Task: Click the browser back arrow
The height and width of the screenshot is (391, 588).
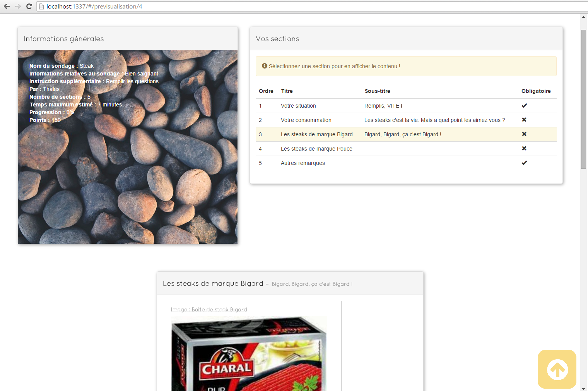Action: point(7,6)
